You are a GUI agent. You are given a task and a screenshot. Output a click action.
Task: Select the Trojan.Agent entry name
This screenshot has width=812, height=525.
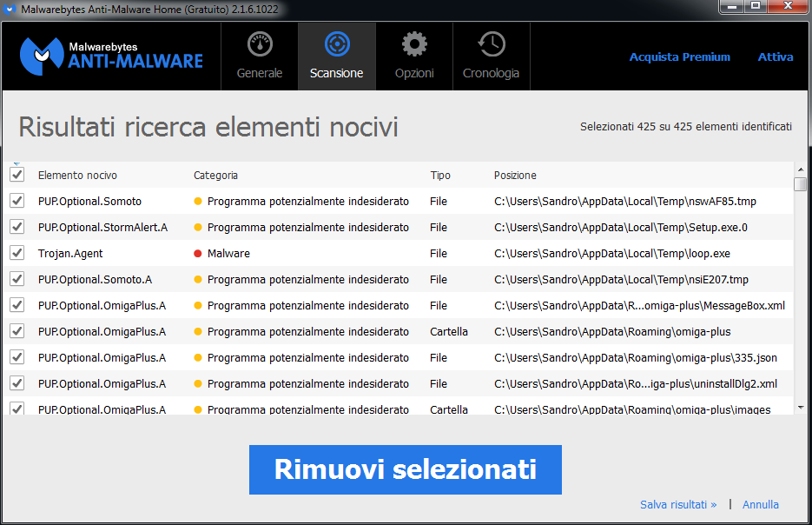click(x=70, y=254)
